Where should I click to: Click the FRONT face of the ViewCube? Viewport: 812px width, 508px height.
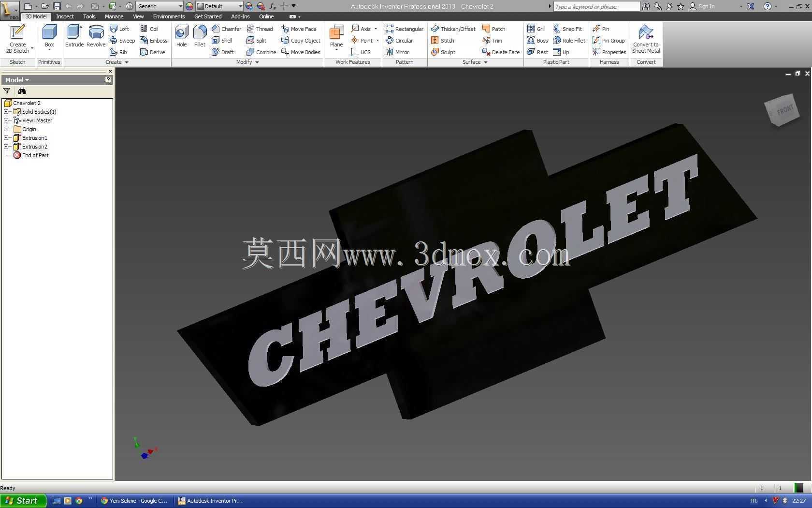click(785, 110)
